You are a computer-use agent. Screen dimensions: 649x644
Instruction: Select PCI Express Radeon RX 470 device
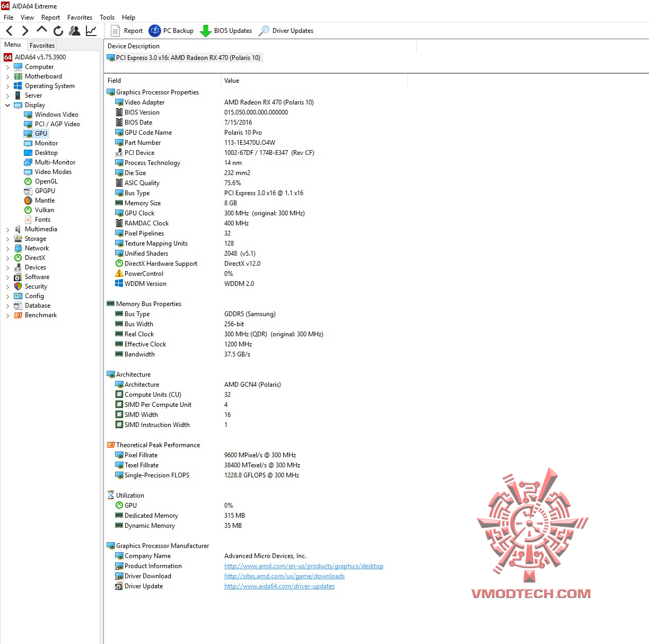(x=184, y=58)
